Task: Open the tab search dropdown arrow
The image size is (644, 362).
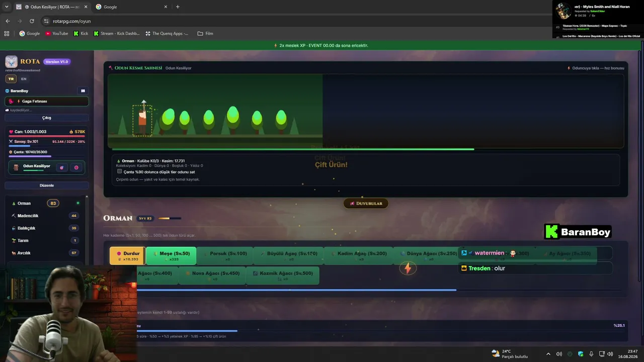Action: pos(6,7)
